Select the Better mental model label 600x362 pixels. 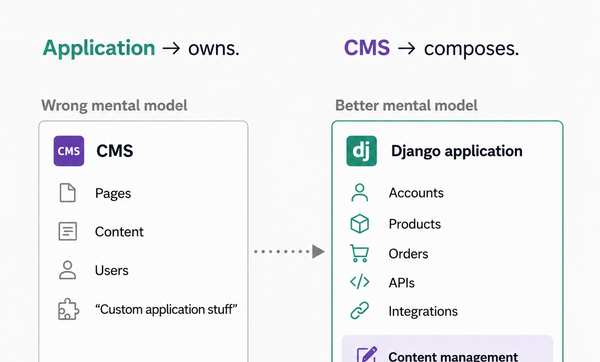406,106
